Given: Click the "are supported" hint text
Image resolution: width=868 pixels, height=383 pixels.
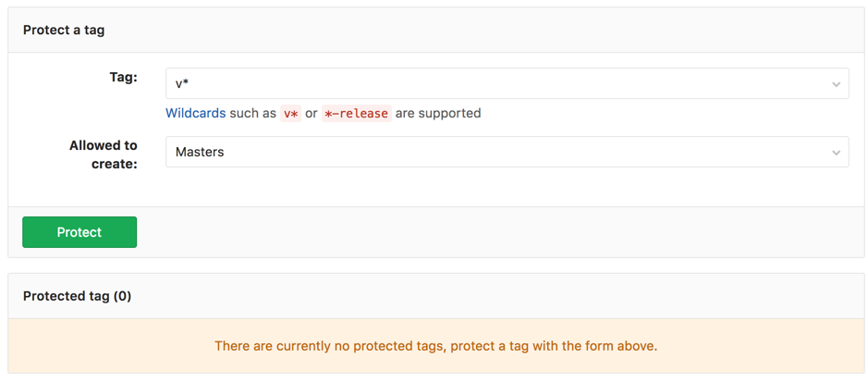Looking at the screenshot, I should click(438, 113).
